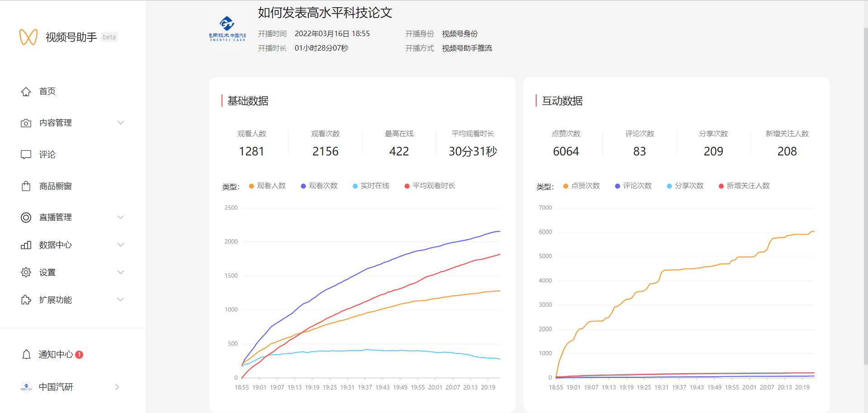Expand the 内容管理 chevron
This screenshot has height=413, width=868.
click(121, 123)
